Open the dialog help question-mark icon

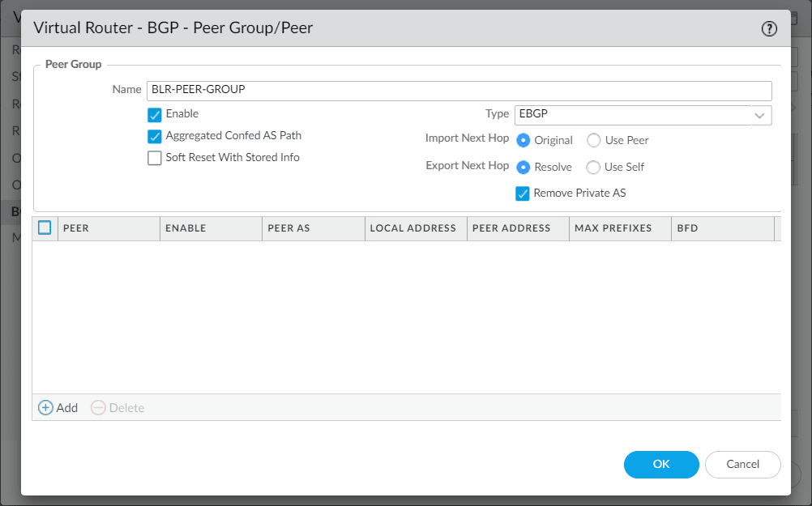point(768,28)
